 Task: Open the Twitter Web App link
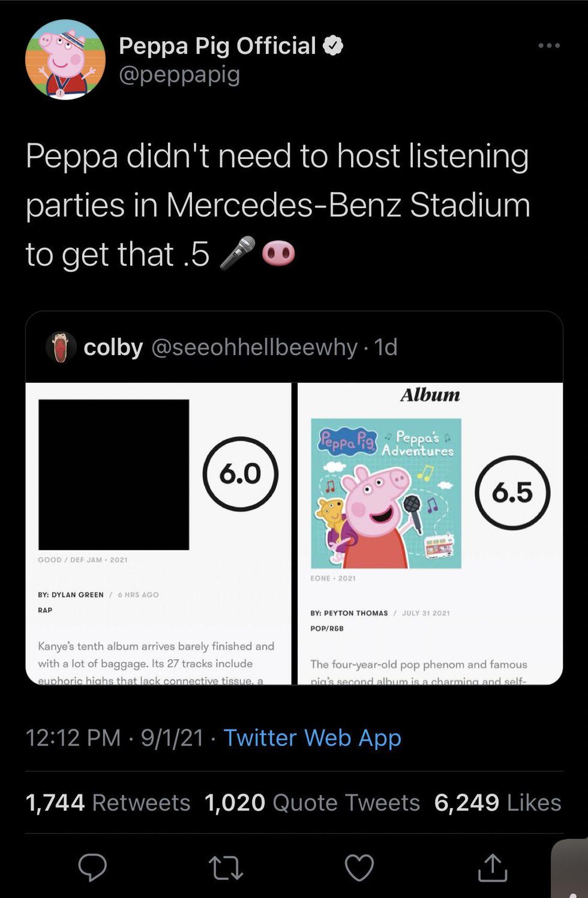(x=312, y=737)
